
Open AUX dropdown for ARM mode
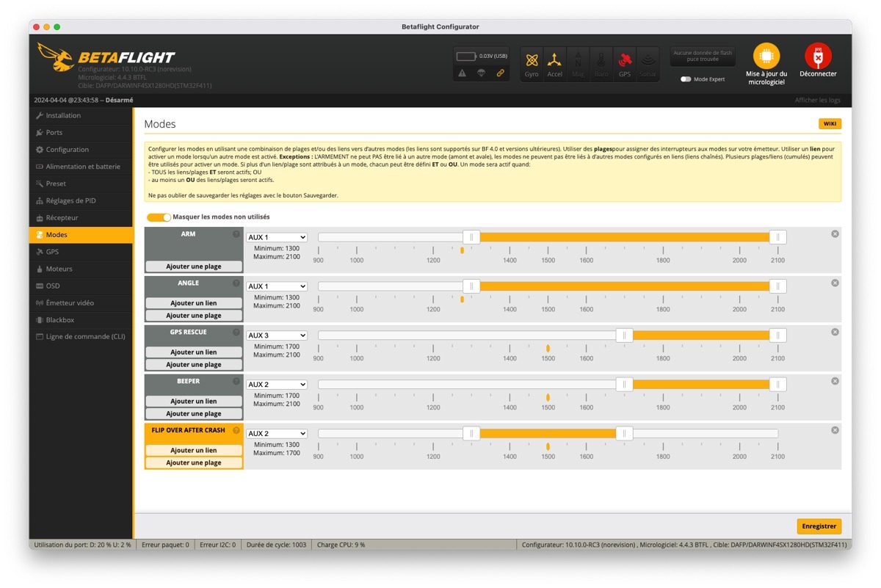tap(277, 238)
